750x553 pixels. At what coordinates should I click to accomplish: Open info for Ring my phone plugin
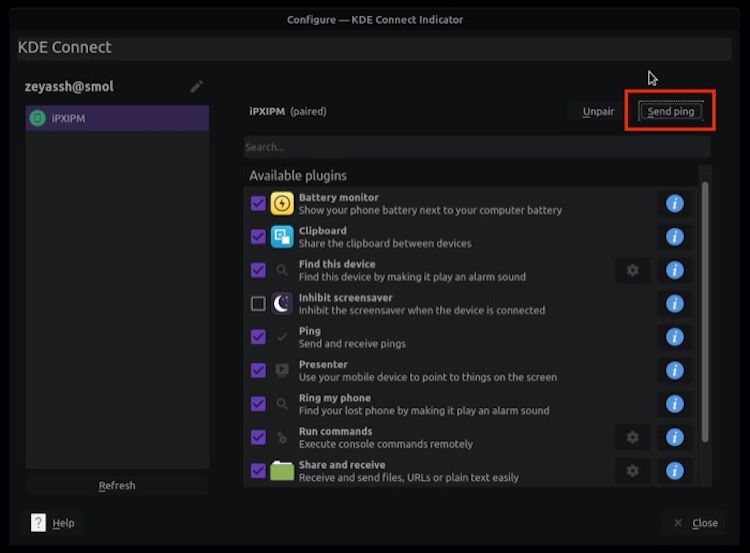click(674, 404)
